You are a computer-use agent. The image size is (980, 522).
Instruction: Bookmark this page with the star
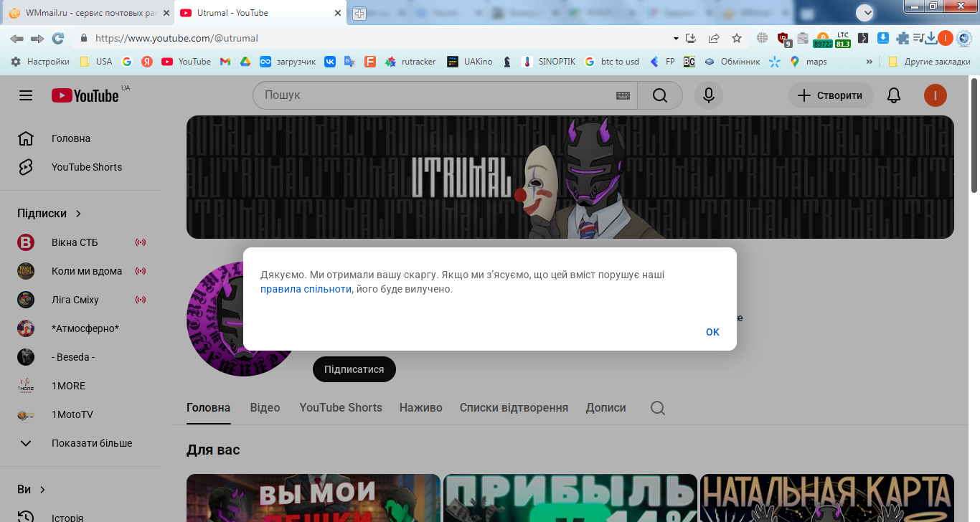[737, 38]
